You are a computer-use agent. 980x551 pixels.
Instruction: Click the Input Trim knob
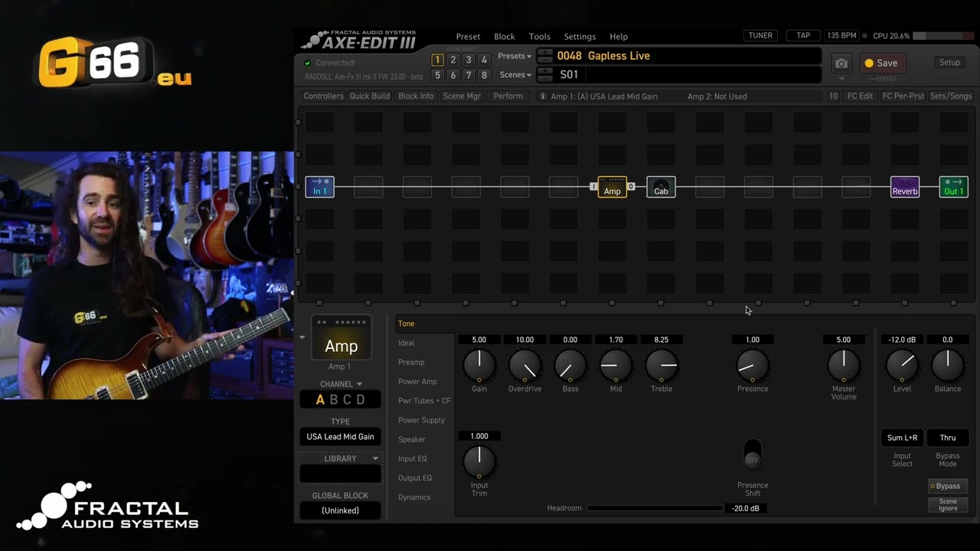point(479,461)
